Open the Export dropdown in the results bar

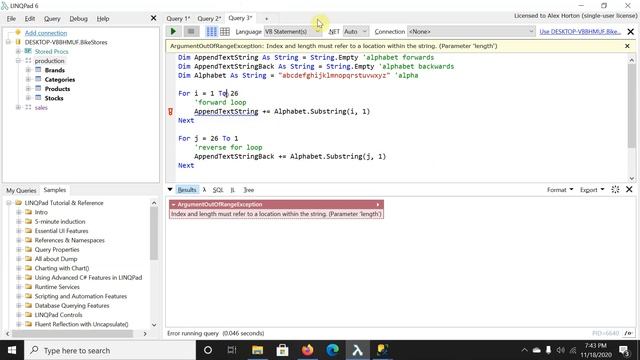pos(592,189)
